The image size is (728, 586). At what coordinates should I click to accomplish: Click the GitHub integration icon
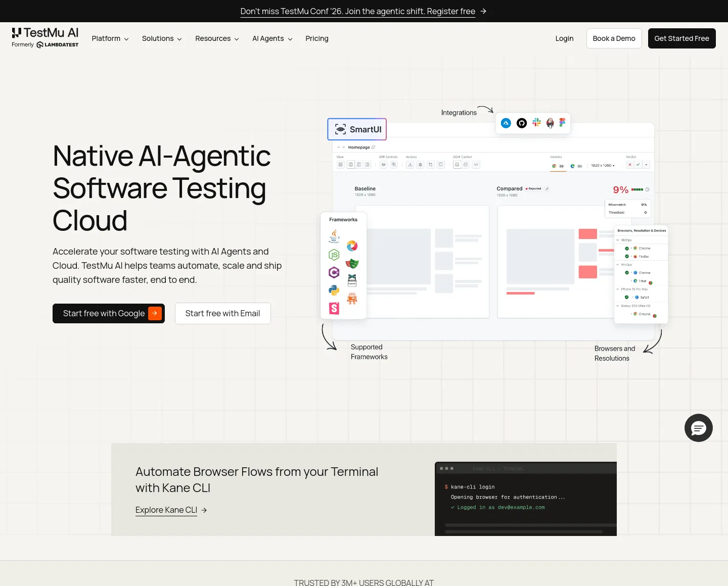(522, 123)
